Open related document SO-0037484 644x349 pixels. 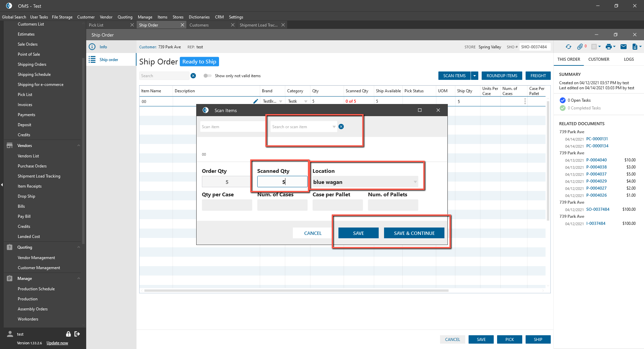pyautogui.click(x=598, y=209)
